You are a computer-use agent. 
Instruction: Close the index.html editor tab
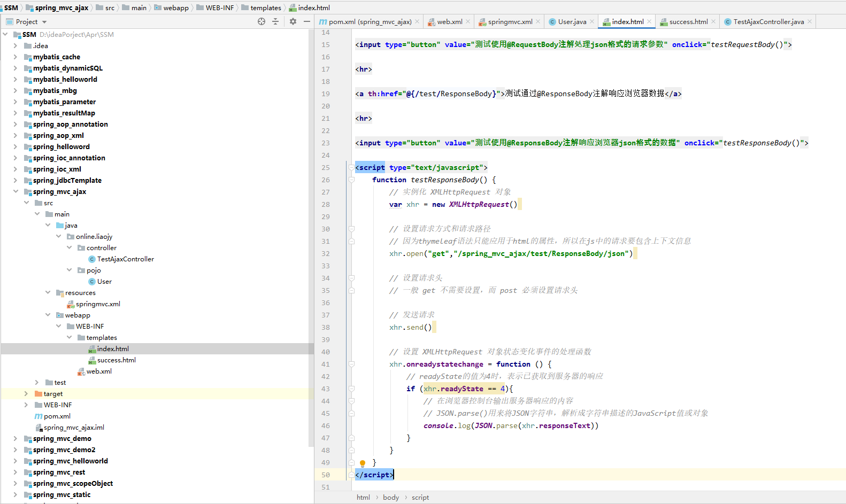click(x=649, y=22)
